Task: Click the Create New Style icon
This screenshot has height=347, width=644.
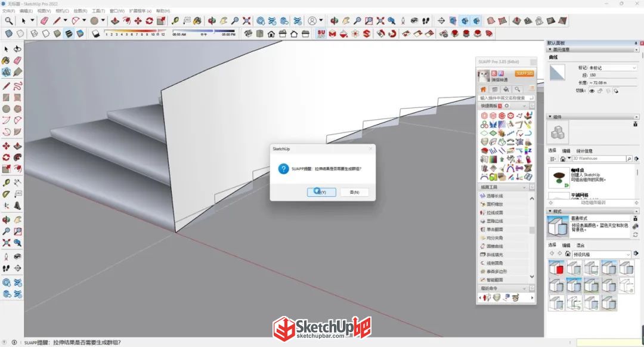Action: click(x=636, y=227)
